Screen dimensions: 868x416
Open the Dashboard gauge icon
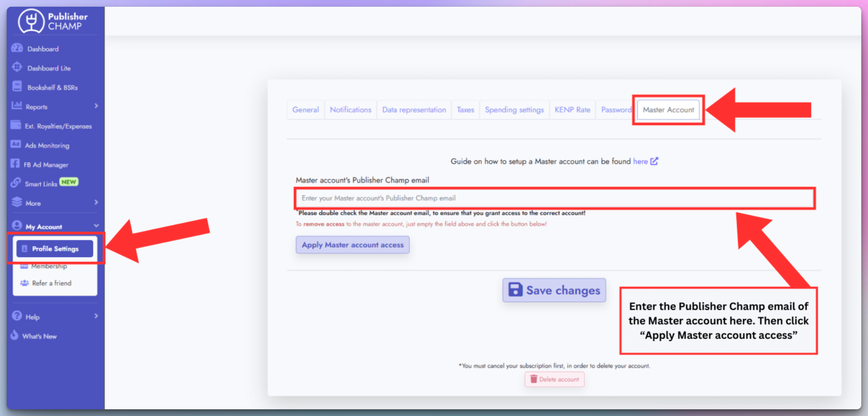17,48
